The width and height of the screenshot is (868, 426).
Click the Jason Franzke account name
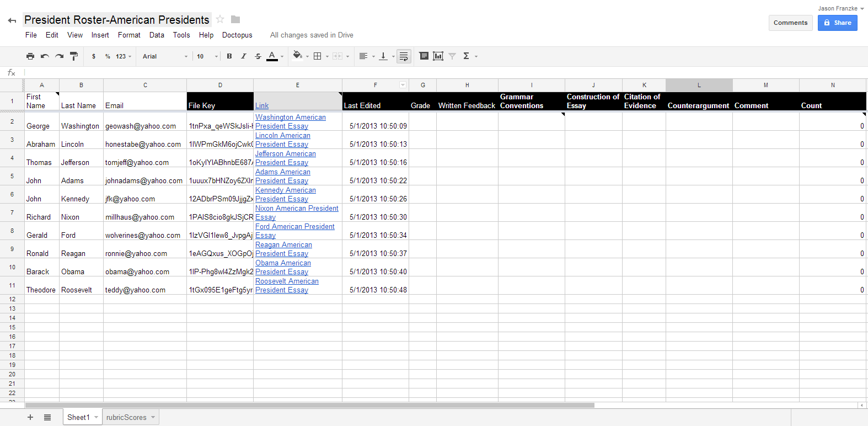coord(838,8)
